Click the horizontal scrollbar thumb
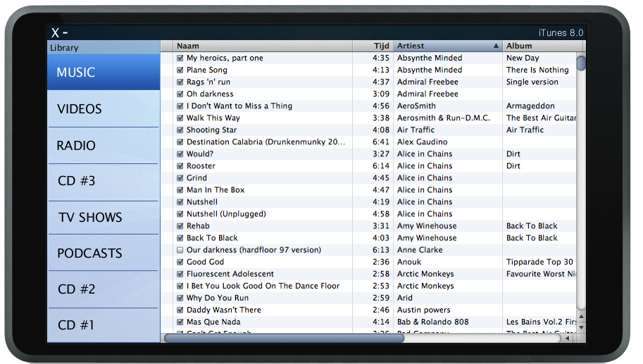 (x=285, y=338)
